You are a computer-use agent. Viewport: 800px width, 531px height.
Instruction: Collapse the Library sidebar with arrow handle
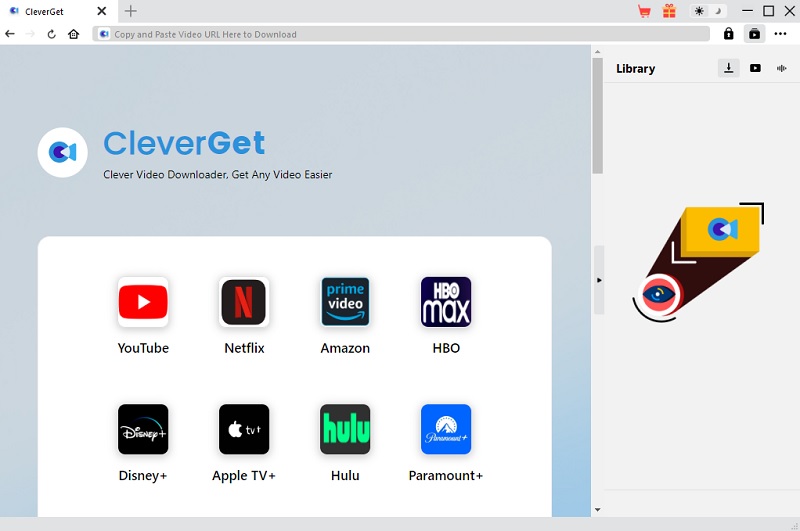pyautogui.click(x=599, y=280)
